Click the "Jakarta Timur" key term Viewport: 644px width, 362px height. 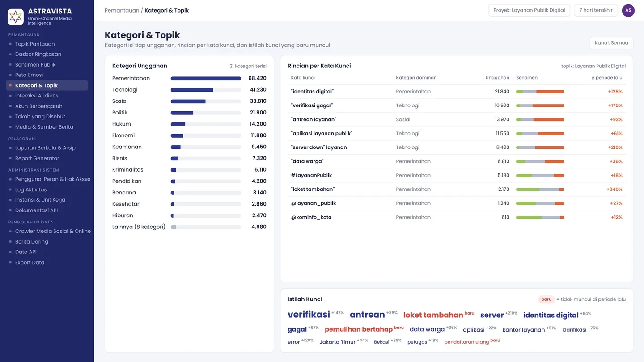(337, 342)
